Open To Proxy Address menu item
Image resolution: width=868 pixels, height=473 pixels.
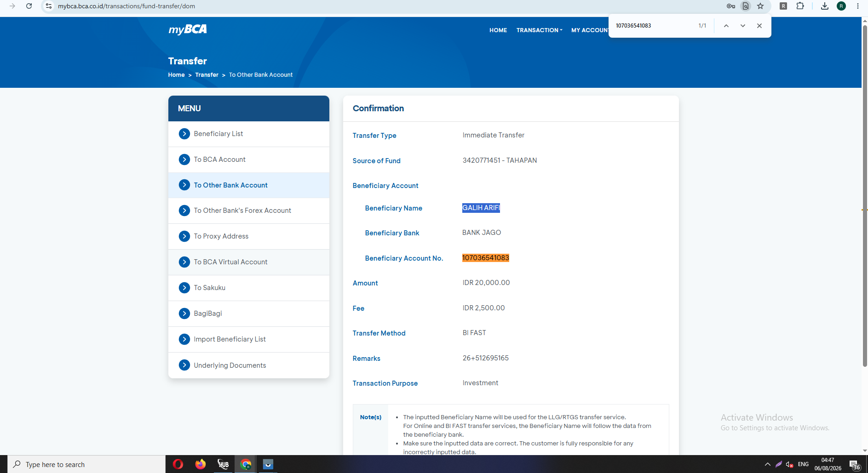pos(249,236)
